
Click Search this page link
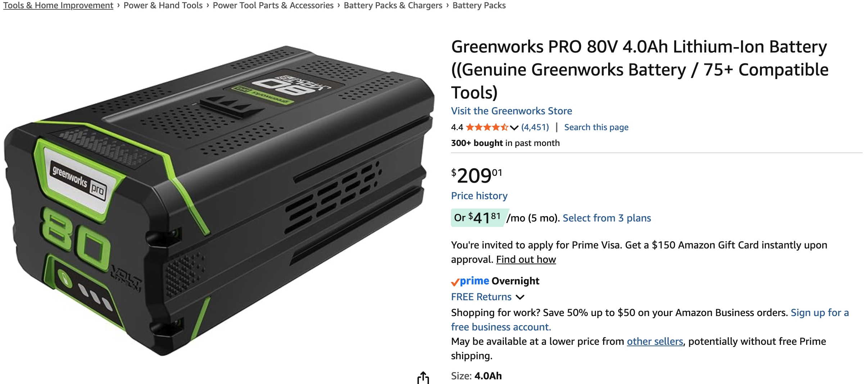596,127
